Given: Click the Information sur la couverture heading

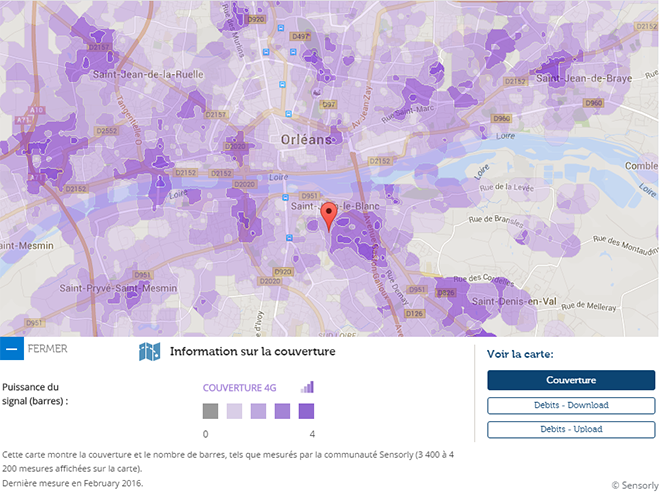Looking at the screenshot, I should 253,352.
